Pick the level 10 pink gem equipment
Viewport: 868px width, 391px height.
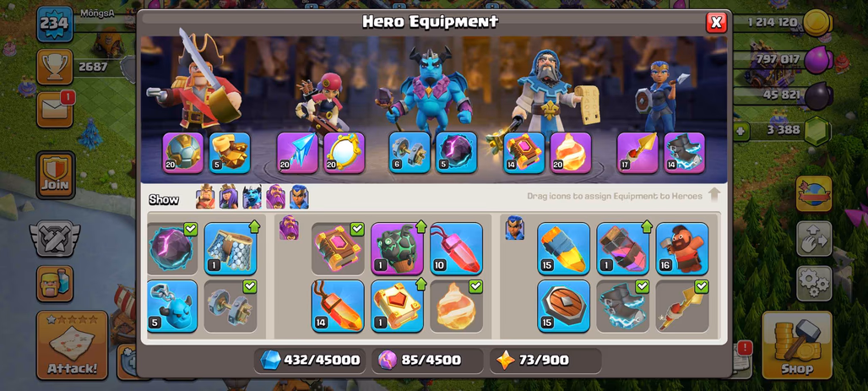click(456, 248)
